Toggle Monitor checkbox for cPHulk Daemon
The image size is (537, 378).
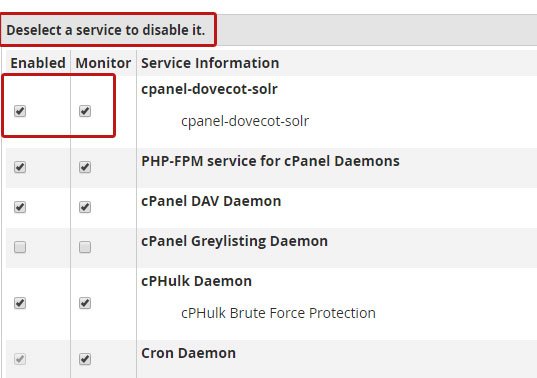tap(85, 303)
